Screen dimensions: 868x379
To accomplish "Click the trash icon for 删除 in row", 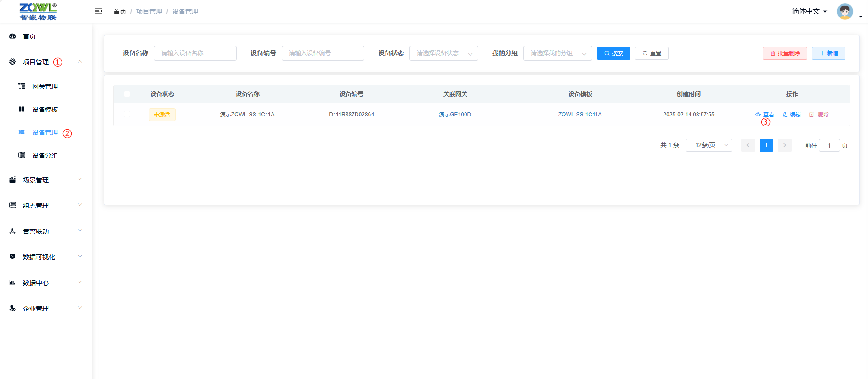I will 811,115.
